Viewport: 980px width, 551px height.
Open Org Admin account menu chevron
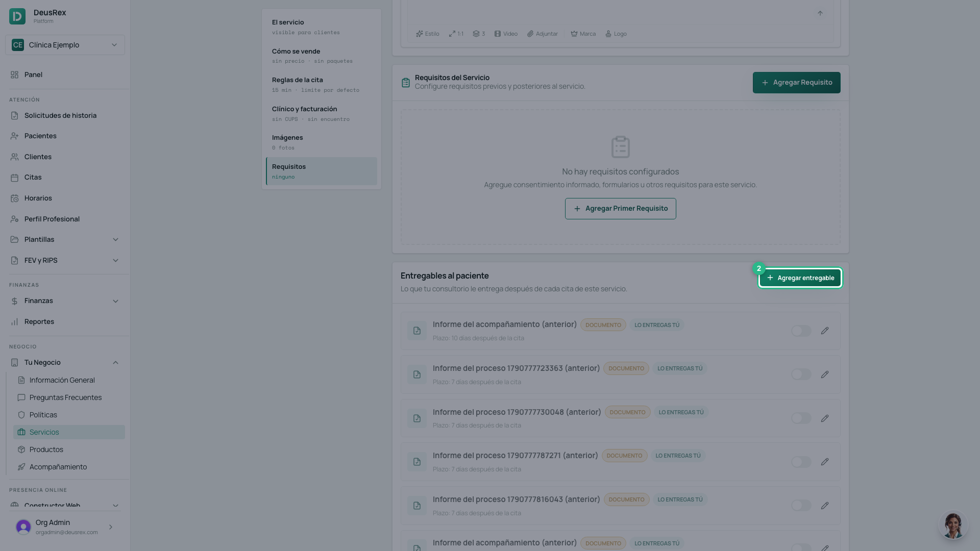[x=111, y=527]
